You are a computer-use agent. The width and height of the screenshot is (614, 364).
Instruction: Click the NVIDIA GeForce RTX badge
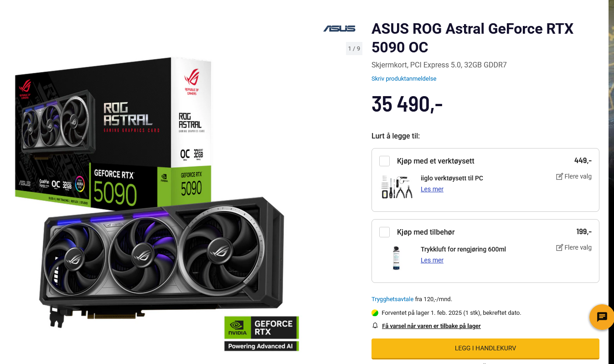tap(262, 333)
